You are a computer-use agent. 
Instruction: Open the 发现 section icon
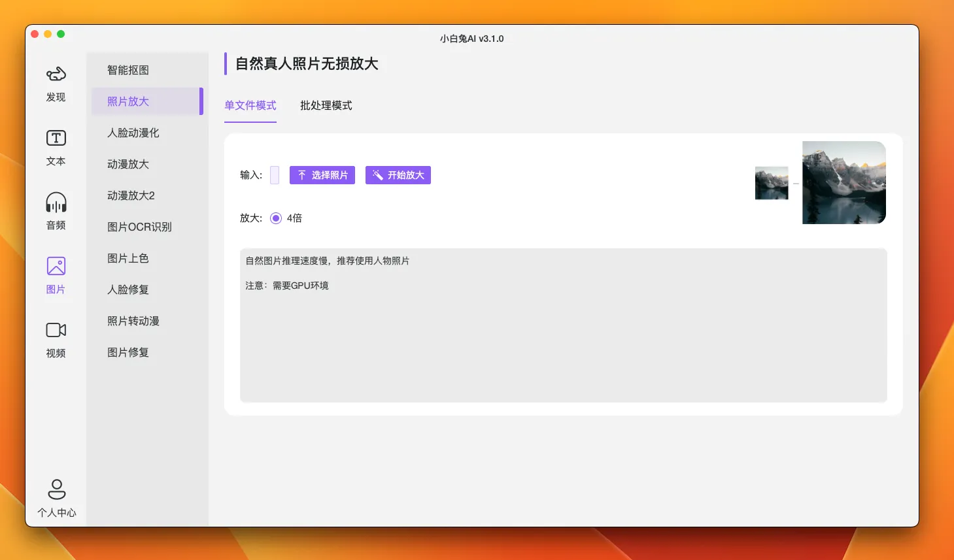pos(56,74)
